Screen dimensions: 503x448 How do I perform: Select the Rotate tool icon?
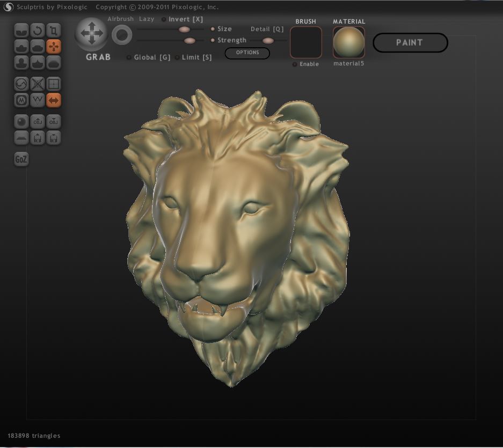[x=38, y=31]
